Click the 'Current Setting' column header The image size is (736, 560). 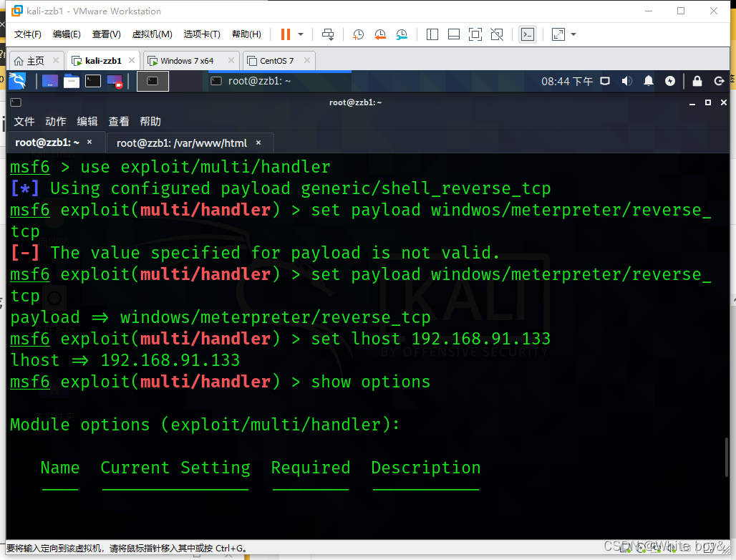coord(175,468)
